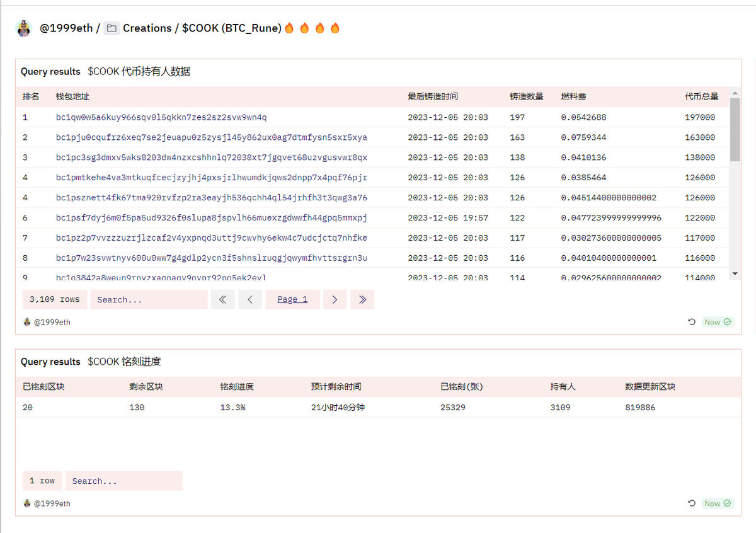Click refresh icon in 铭刻进度 table footer

(x=692, y=503)
